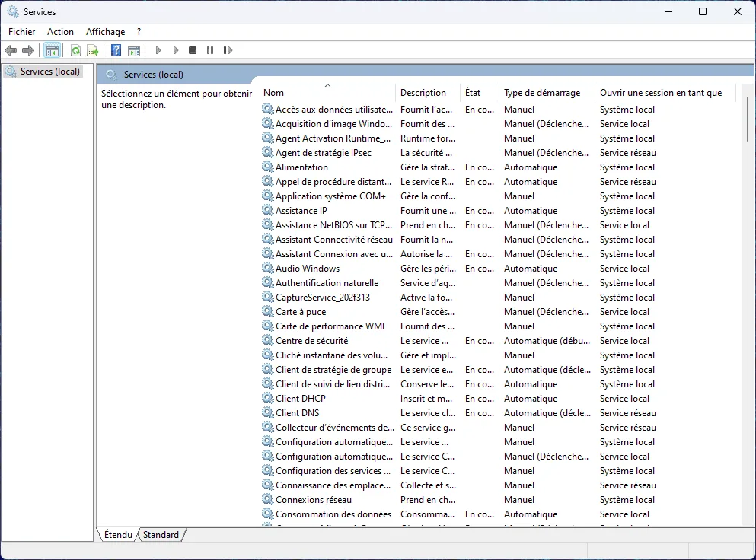Click the Stop service square icon
Screen dimensions: 756x560
click(x=193, y=50)
